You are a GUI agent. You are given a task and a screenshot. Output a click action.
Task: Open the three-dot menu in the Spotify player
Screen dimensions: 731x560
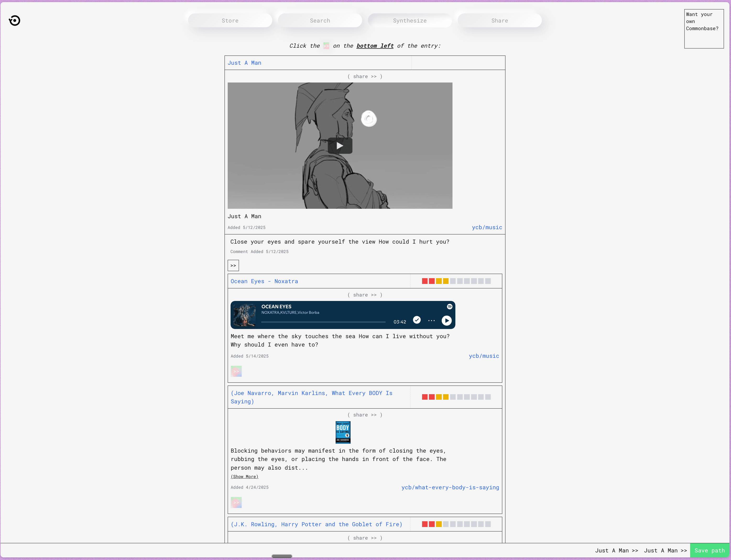click(432, 321)
